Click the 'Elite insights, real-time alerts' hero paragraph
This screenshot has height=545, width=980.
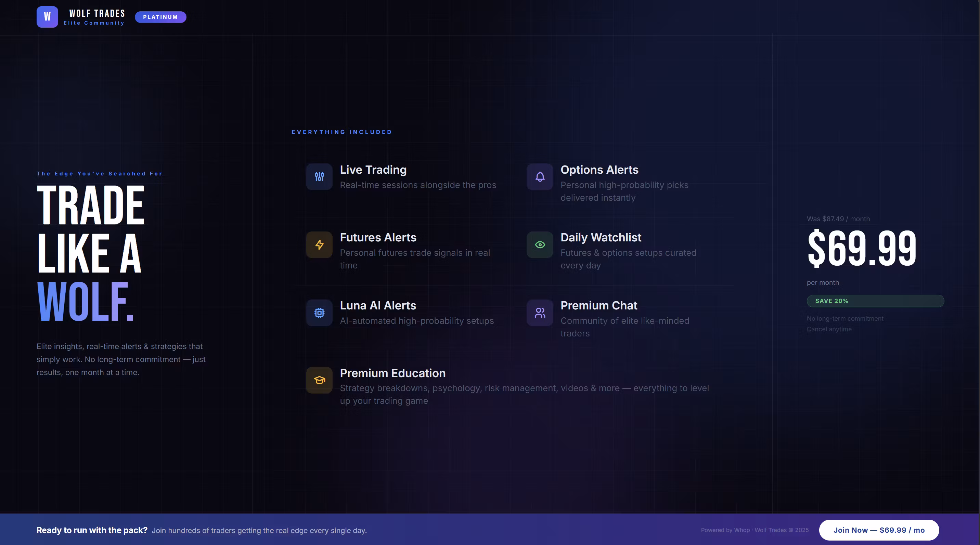(x=121, y=359)
